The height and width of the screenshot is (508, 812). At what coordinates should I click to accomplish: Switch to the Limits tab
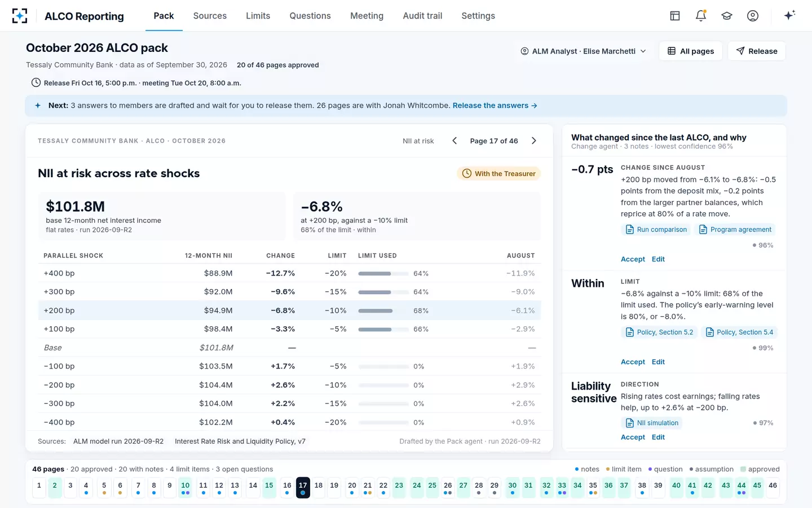(x=258, y=16)
